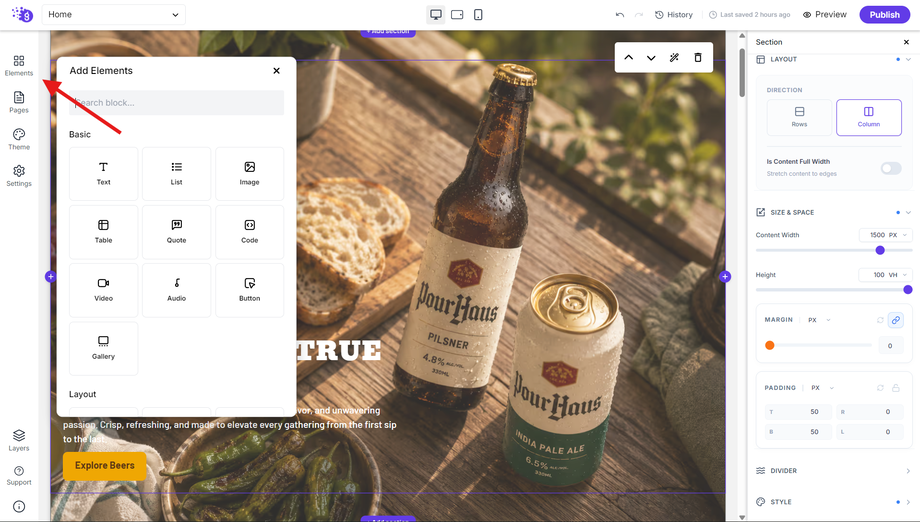
Task: Open Padding unit PX dropdown
Action: click(x=823, y=388)
